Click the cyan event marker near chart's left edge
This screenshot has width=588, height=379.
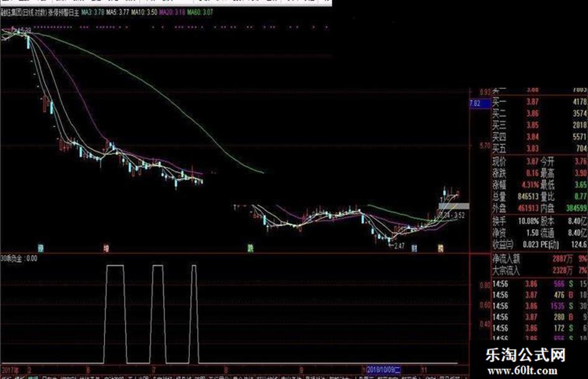[x=40, y=248]
